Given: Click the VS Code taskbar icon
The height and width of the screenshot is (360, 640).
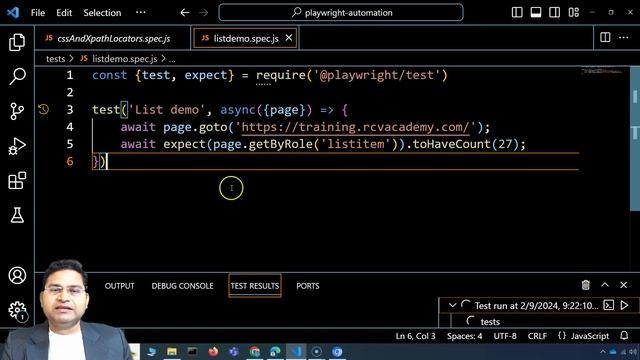Looking at the screenshot, I should [296, 351].
